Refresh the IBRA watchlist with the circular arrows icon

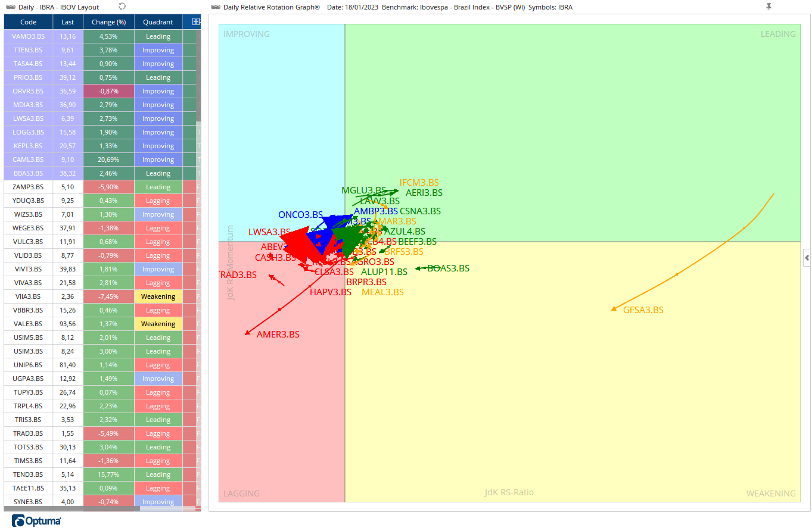click(x=122, y=7)
